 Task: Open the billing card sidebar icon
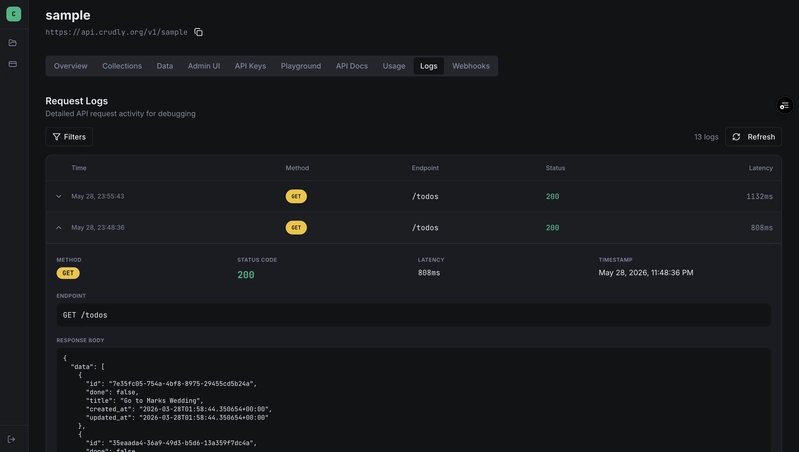(13, 64)
